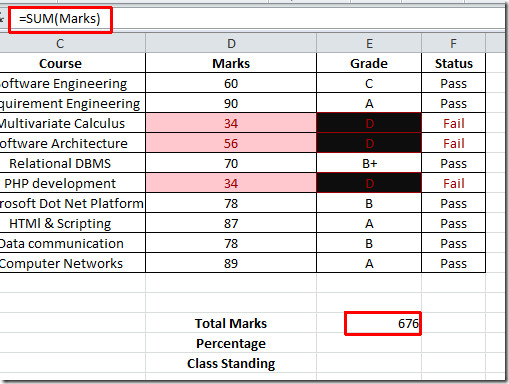Click Pass status for Software Engineering

click(x=453, y=83)
